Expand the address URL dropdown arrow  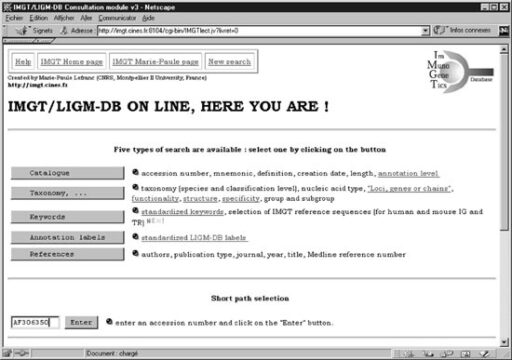pos(425,31)
